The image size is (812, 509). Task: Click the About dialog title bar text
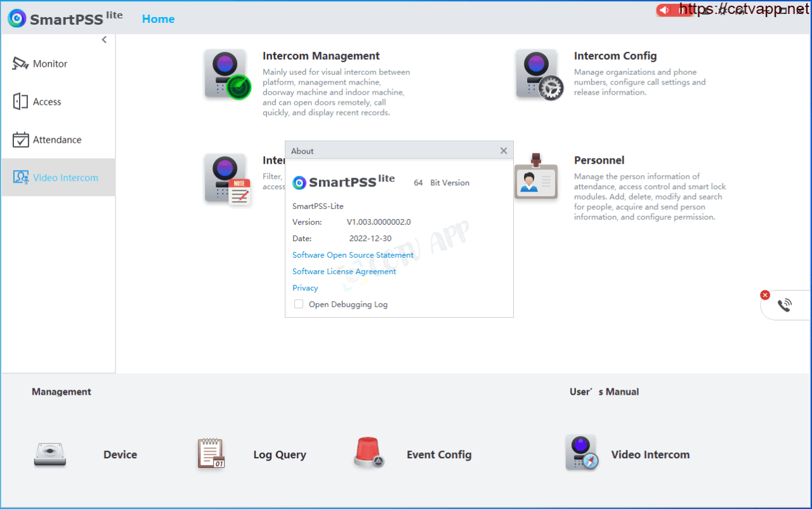tap(303, 151)
